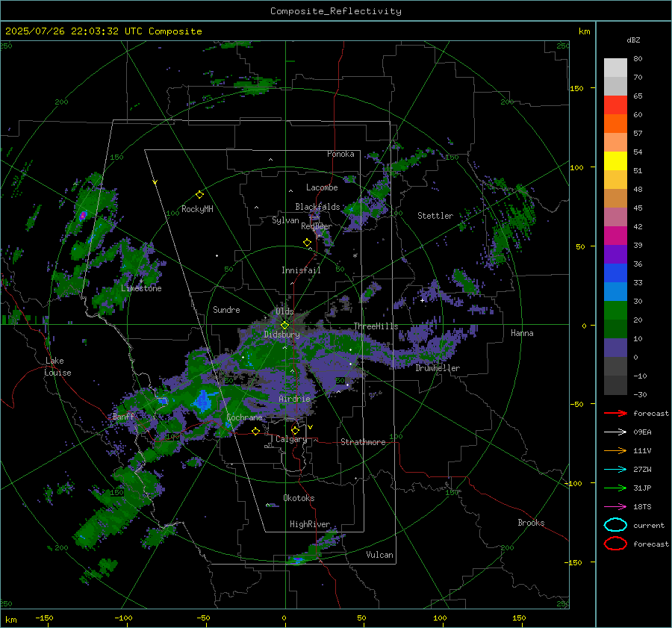
Task: Click the yellow diamond below Cochrane label
Action: 255,432
